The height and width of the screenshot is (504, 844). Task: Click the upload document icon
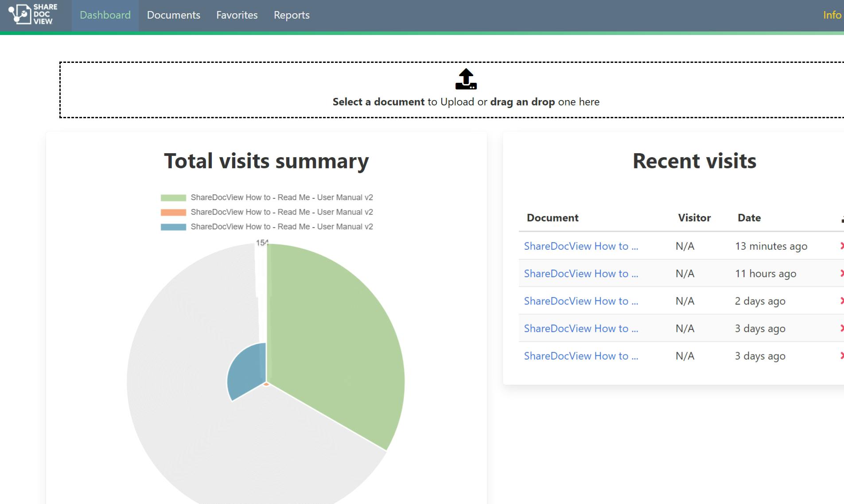pos(466,79)
